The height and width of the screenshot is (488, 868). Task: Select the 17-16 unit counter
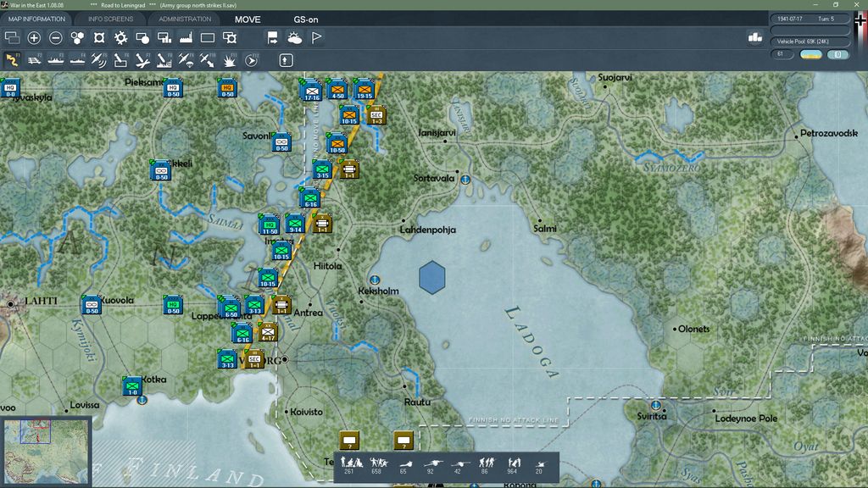click(x=312, y=90)
